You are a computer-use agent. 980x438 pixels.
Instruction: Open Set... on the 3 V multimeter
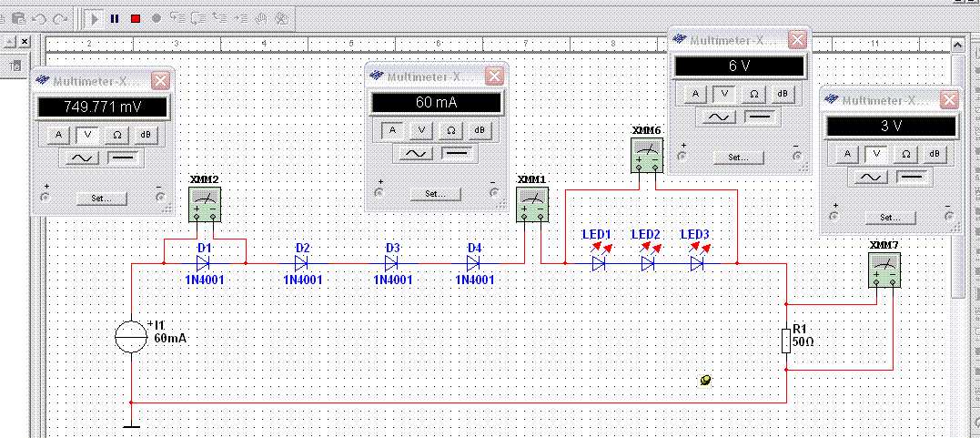point(891,218)
